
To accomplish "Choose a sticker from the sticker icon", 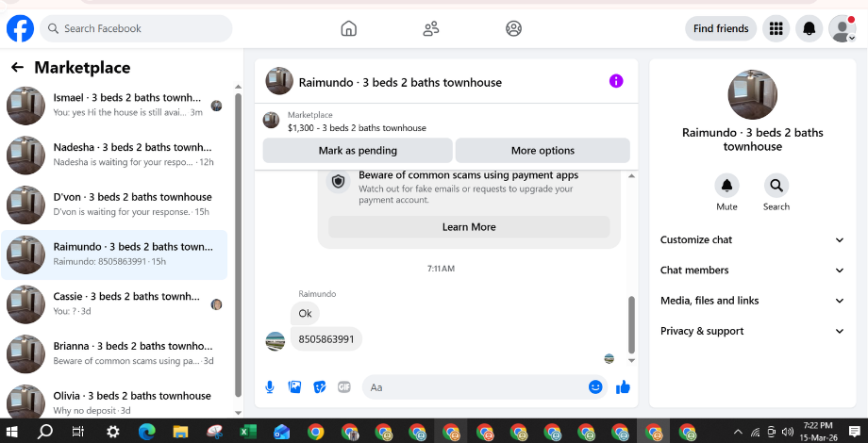I will pos(320,387).
